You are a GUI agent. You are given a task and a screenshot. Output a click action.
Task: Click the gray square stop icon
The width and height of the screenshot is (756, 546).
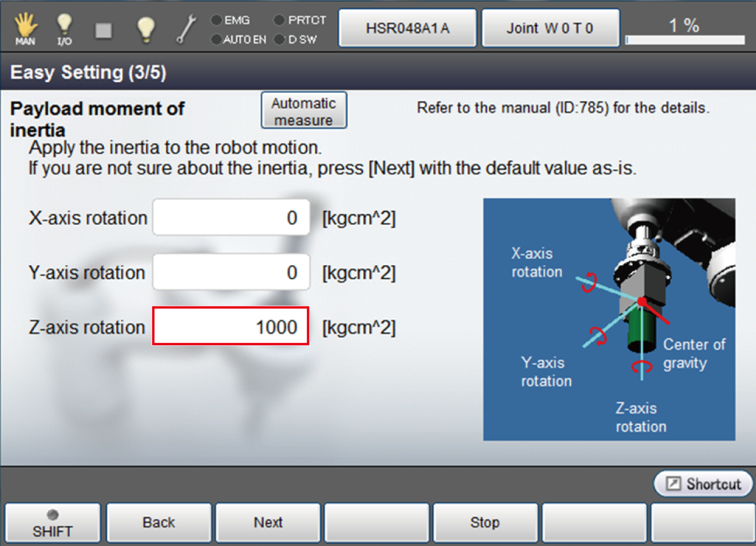103,30
